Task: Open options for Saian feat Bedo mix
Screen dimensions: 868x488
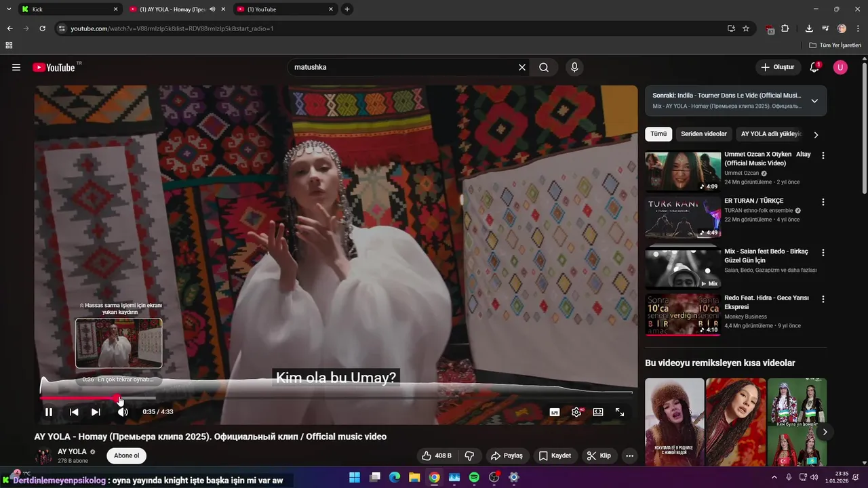Action: [823, 253]
